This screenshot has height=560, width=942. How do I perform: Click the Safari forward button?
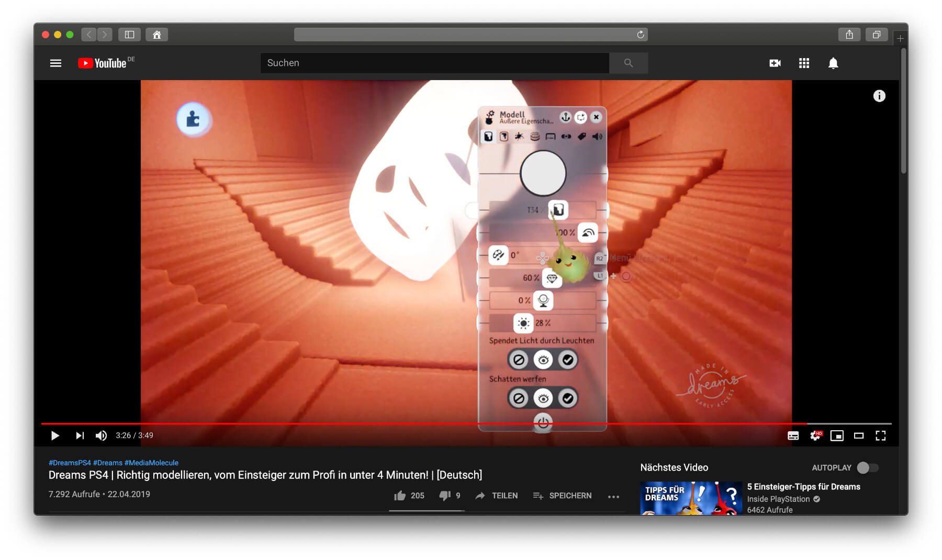(x=105, y=35)
